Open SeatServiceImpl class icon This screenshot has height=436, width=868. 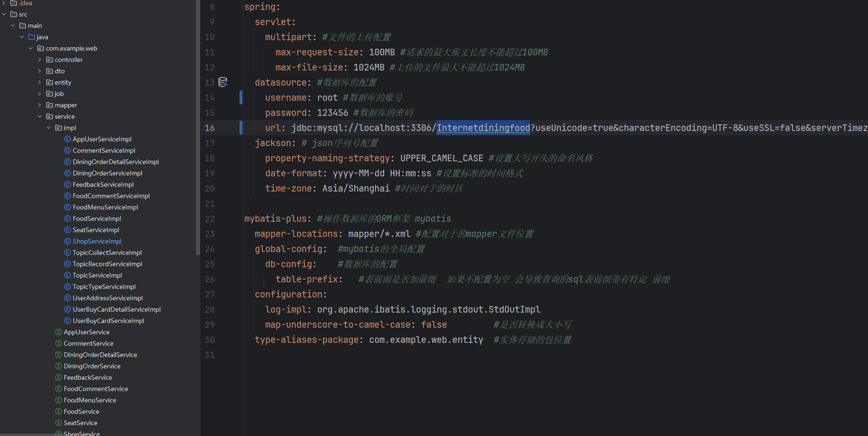point(68,230)
